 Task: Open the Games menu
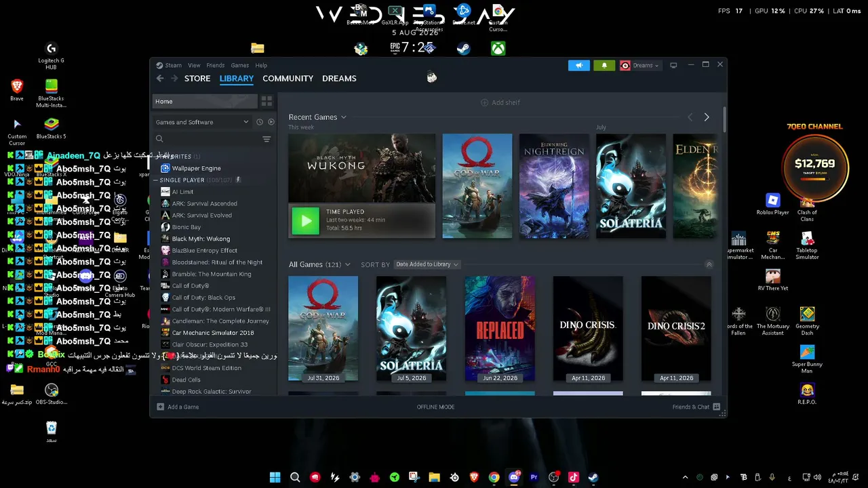tap(239, 66)
